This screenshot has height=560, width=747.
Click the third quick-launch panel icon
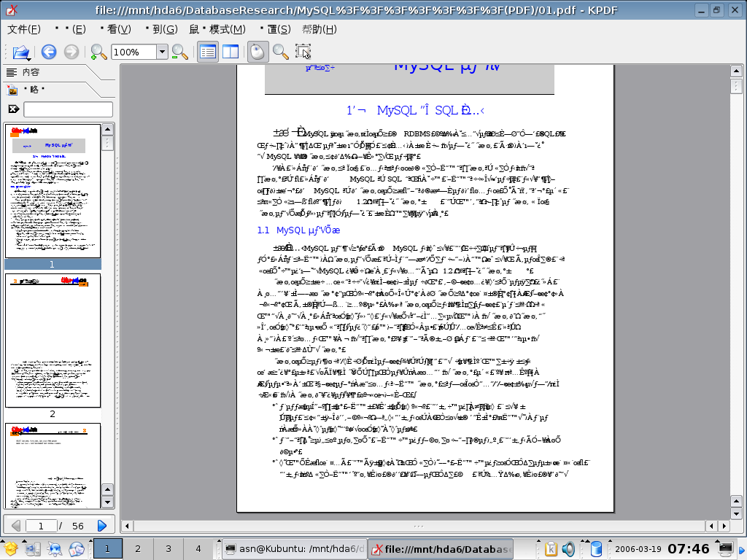(x=54, y=549)
